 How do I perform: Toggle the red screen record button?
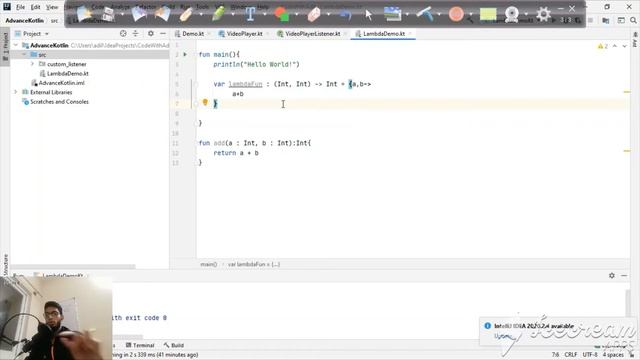(x=456, y=14)
